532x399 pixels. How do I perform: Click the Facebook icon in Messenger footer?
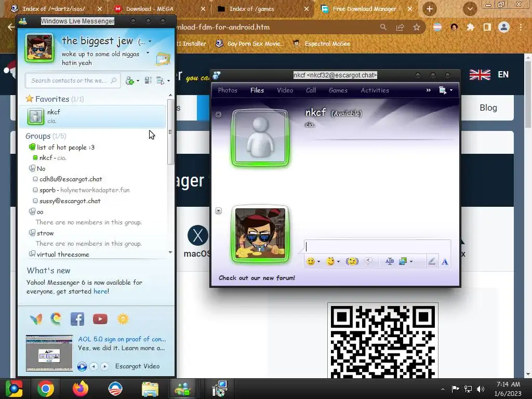point(77,319)
